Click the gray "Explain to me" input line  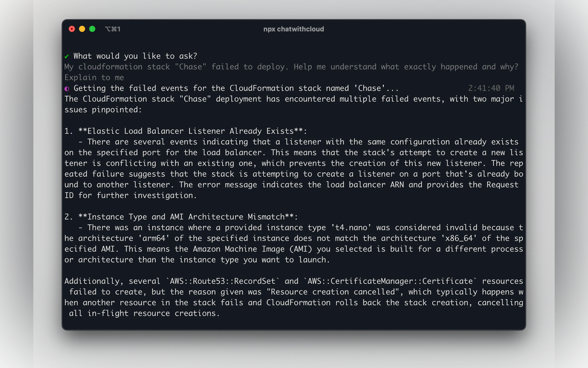94,78
